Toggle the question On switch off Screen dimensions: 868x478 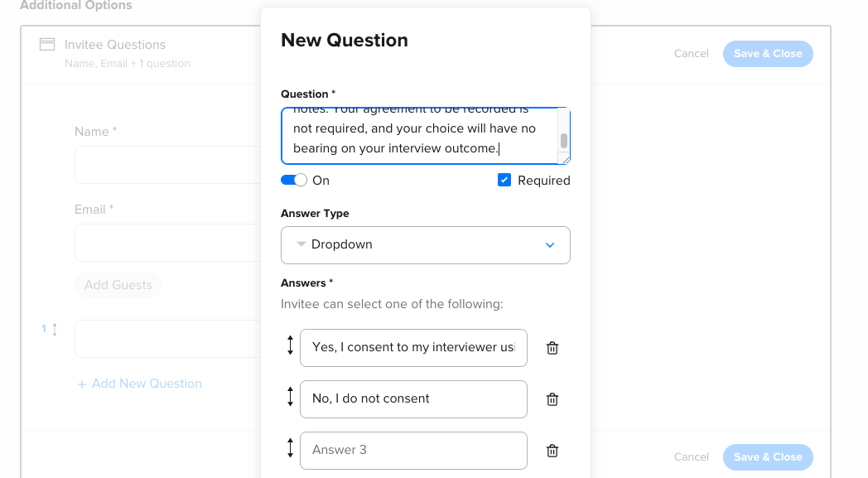(x=294, y=181)
